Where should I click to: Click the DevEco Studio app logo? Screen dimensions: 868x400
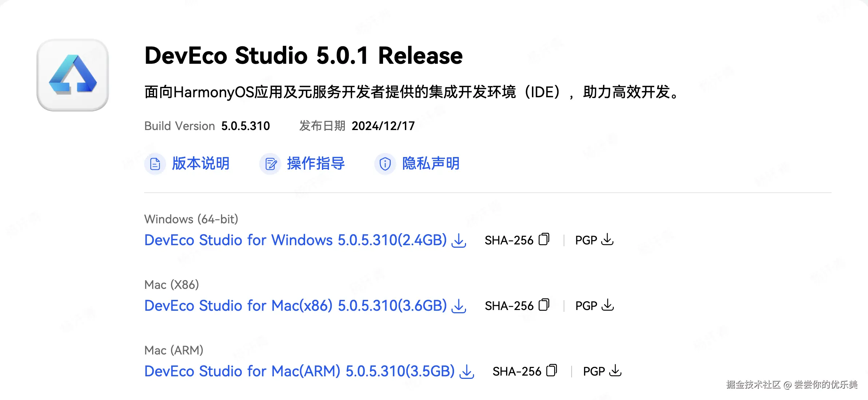pyautogui.click(x=73, y=75)
